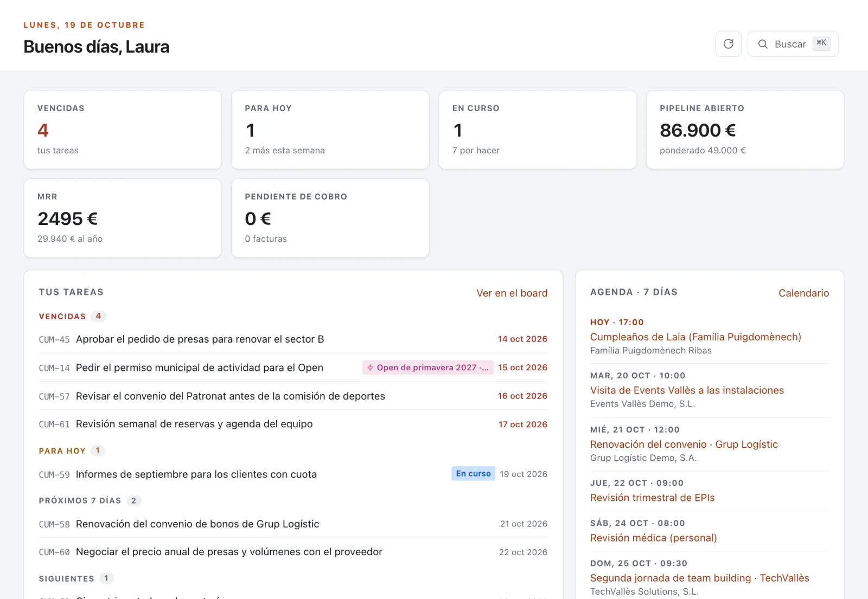Open task 'Revisar el convenio del Patronat'

pyautogui.click(x=293, y=396)
